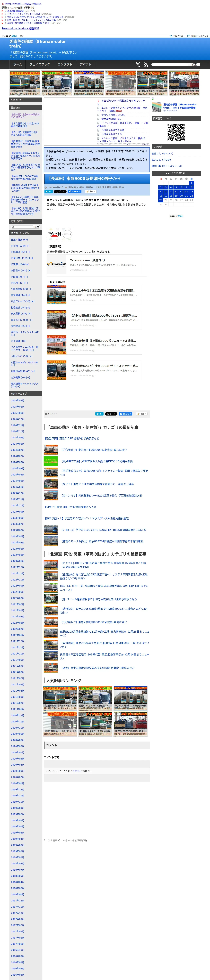Open 【余剰の増結車】阪急8000系 recommended card

(x=94, y=320)
